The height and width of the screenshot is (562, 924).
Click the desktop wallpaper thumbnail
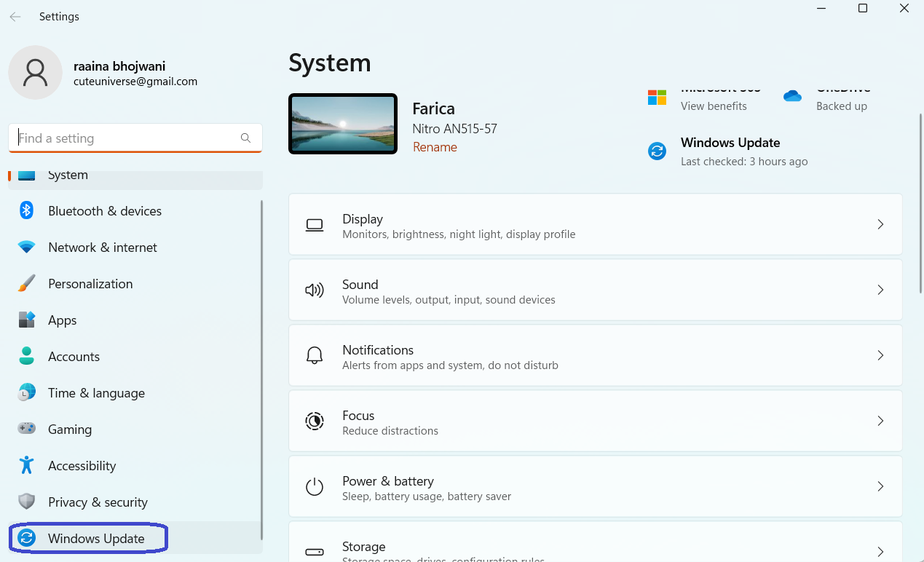coord(343,124)
